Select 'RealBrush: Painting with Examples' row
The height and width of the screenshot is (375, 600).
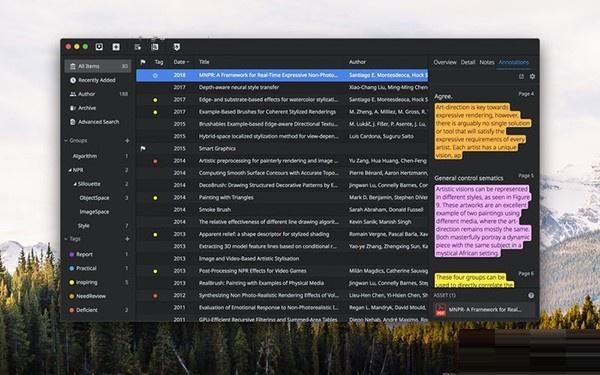(282, 283)
